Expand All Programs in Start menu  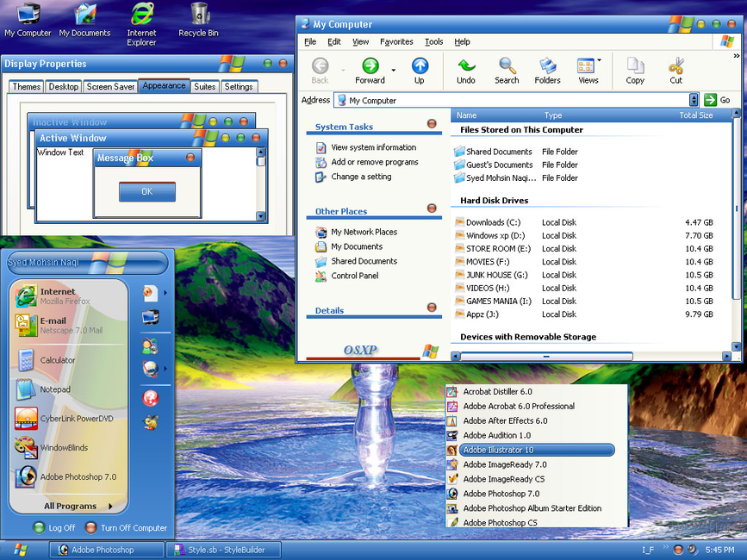[78, 506]
